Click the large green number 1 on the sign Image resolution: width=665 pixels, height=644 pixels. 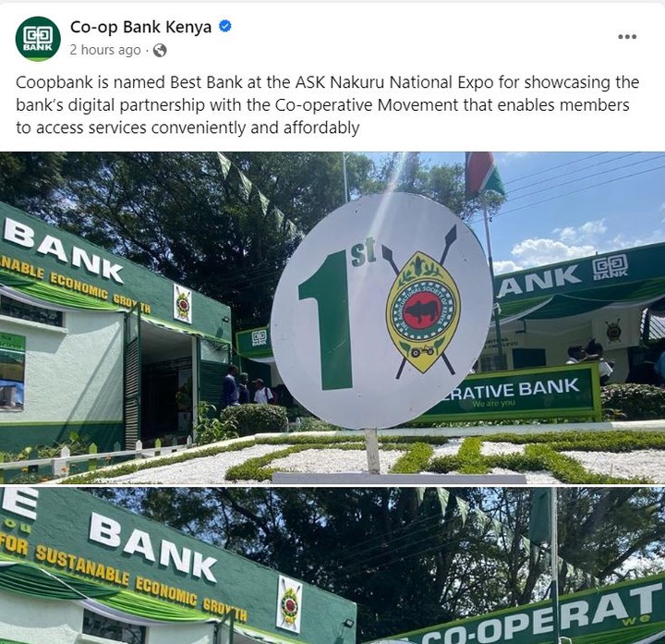pyautogui.click(x=327, y=320)
